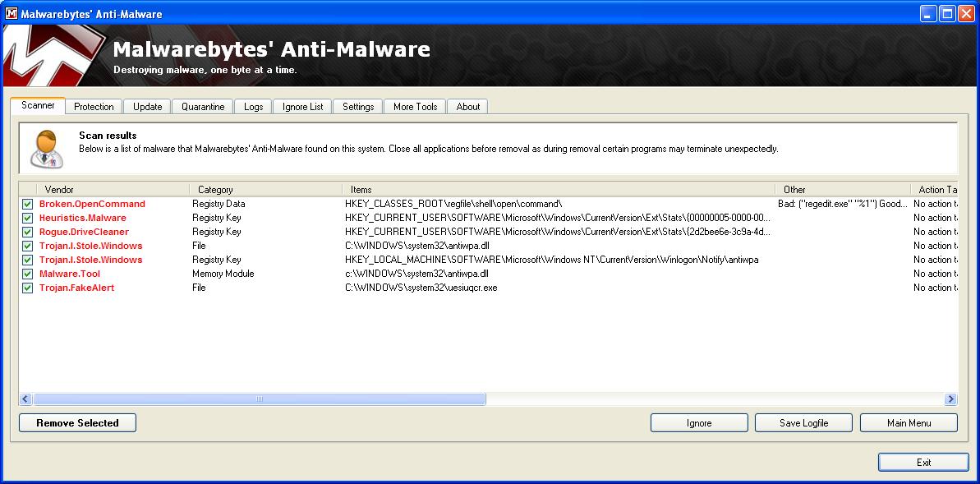980x484 pixels.
Task: Click C:\WINDOWS\system32\uesiuqcr.exe item path
Action: (x=421, y=288)
